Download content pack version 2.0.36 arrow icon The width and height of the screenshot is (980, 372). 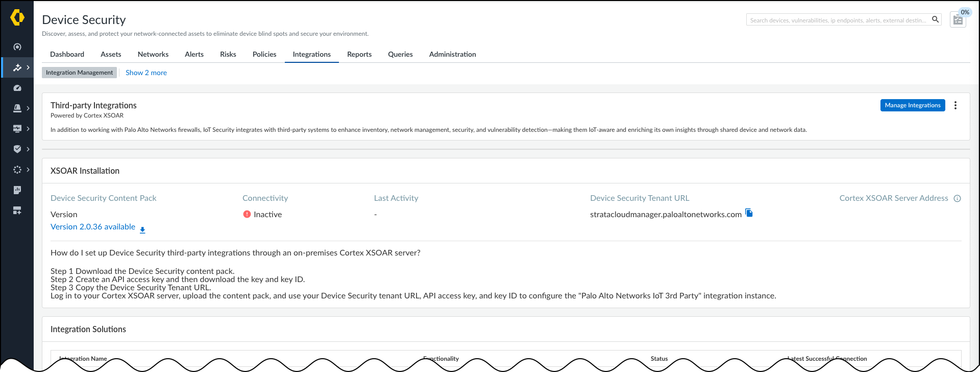(142, 230)
